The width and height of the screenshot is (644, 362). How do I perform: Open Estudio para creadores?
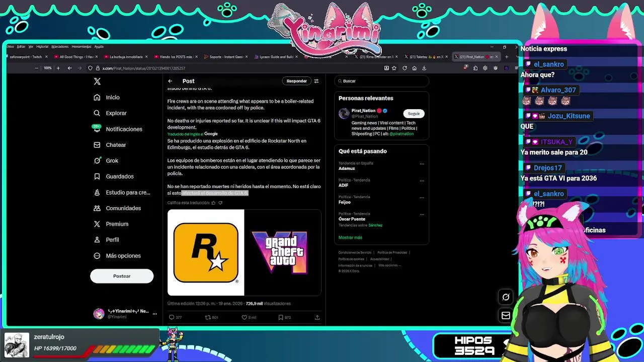click(x=122, y=193)
